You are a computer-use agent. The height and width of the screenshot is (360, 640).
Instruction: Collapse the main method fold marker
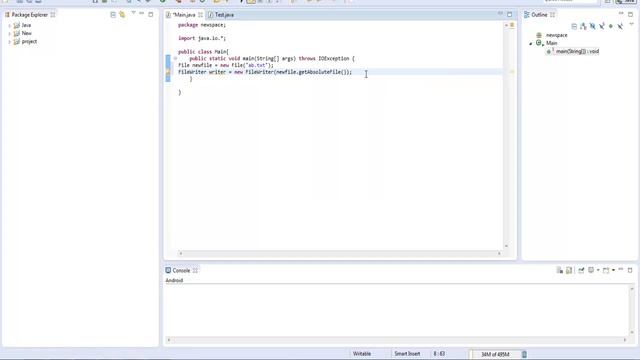pos(175,58)
